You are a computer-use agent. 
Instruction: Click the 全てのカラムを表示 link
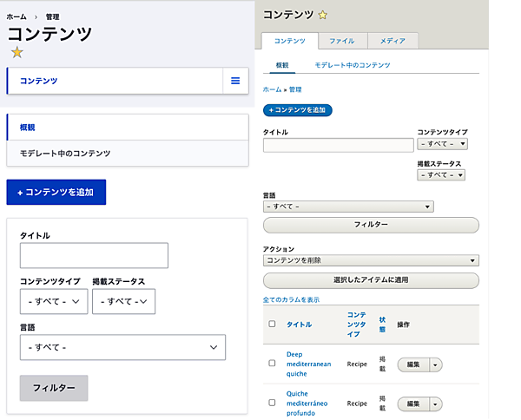click(291, 299)
